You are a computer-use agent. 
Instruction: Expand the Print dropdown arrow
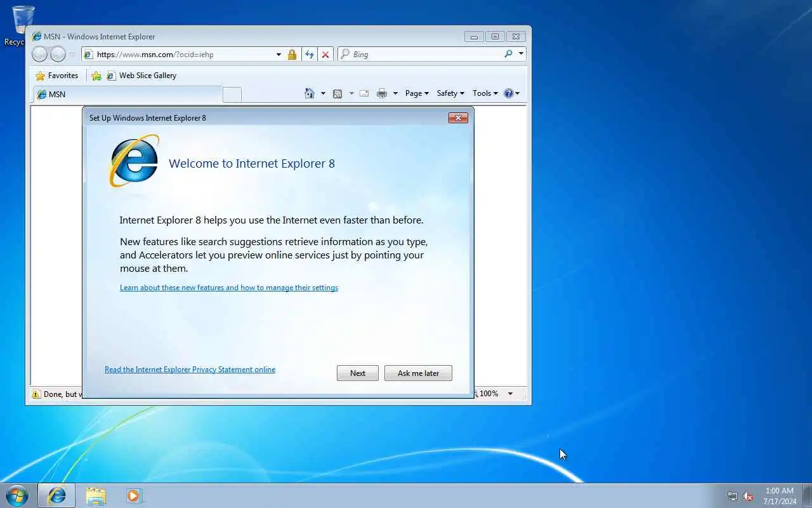(395, 93)
